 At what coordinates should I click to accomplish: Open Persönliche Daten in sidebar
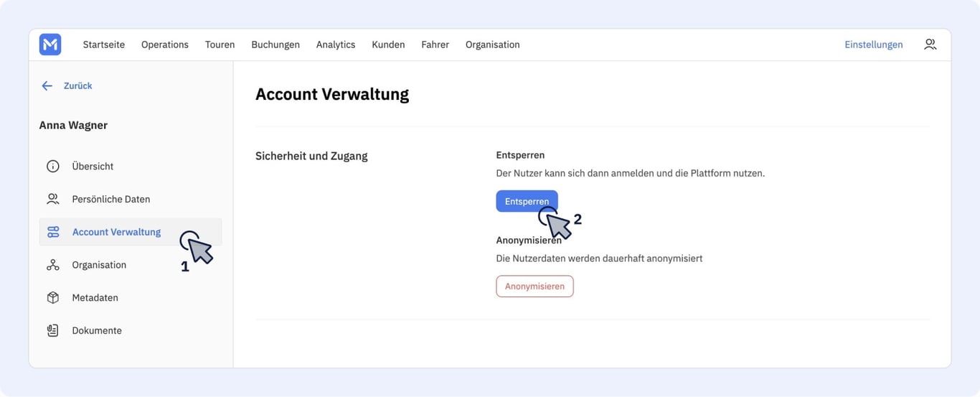pyautogui.click(x=131, y=199)
